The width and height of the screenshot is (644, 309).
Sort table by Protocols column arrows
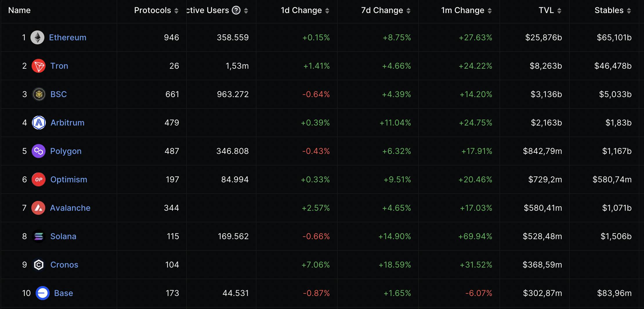pyautogui.click(x=176, y=11)
